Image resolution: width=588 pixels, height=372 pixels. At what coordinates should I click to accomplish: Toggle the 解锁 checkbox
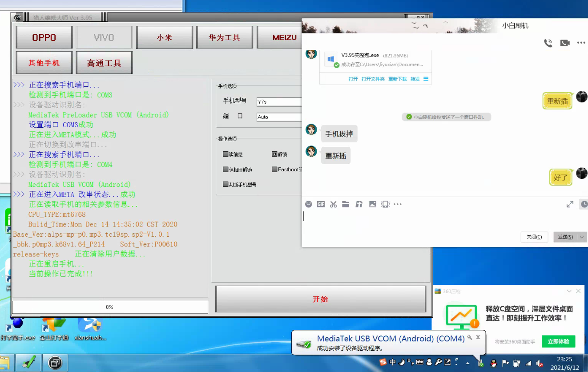[x=274, y=154]
